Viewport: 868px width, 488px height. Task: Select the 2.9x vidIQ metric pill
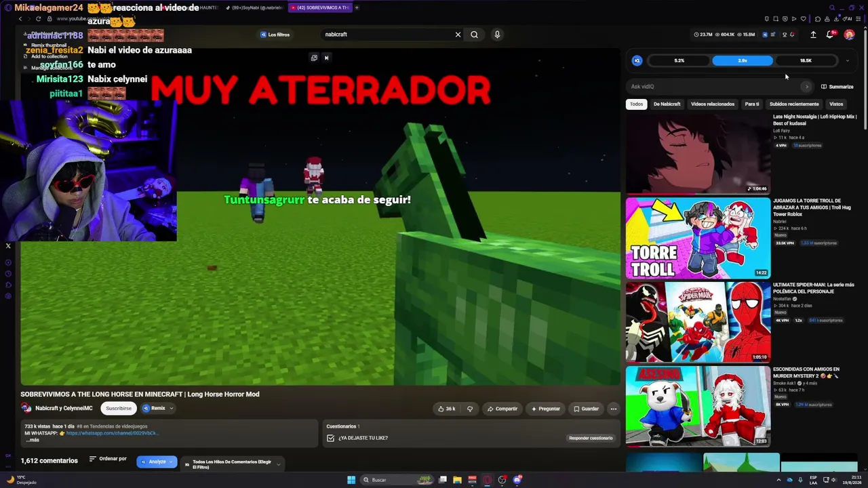point(743,60)
